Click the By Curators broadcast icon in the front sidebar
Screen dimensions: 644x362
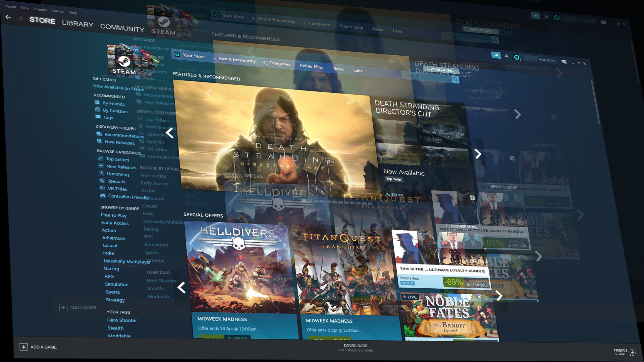[x=98, y=110]
